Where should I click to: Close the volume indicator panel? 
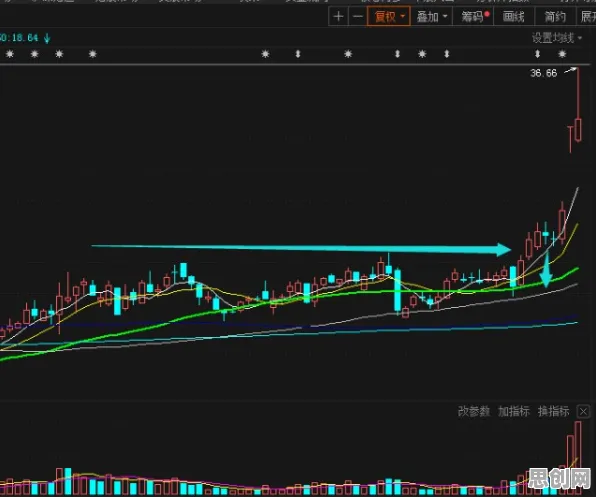click(x=583, y=411)
